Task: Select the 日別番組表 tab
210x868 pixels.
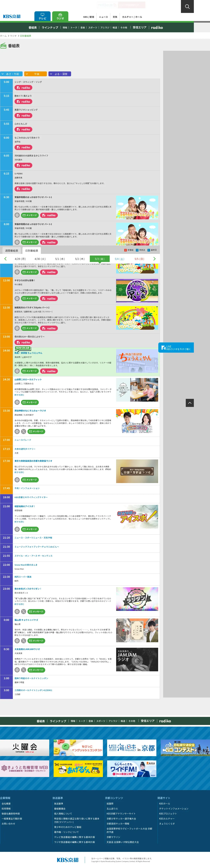Action: (32, 251)
